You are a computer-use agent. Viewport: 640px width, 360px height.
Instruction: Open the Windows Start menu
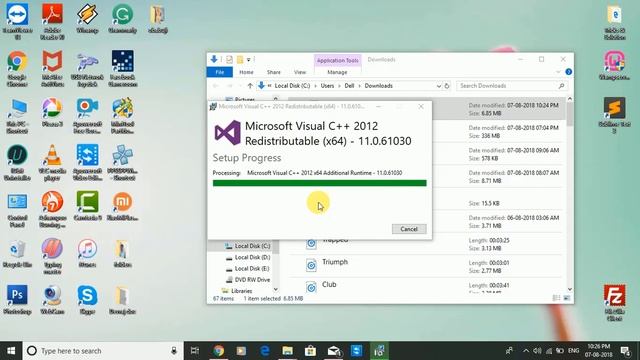(x=11, y=351)
